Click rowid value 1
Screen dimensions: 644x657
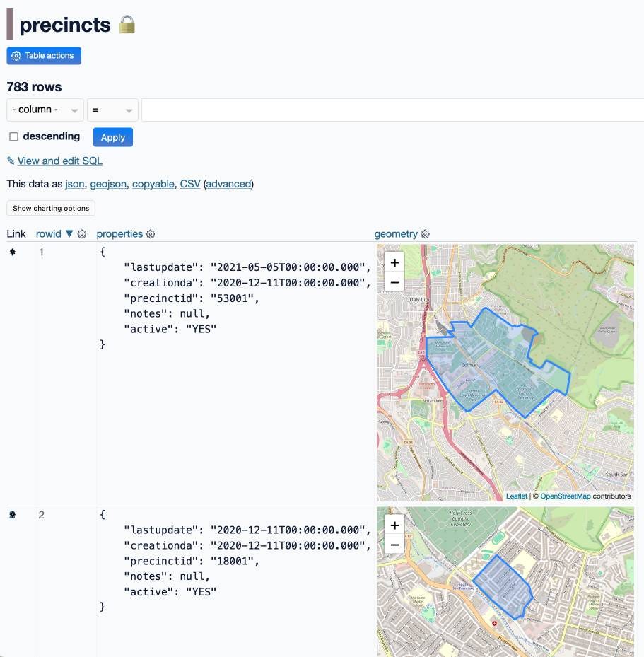pyautogui.click(x=42, y=252)
